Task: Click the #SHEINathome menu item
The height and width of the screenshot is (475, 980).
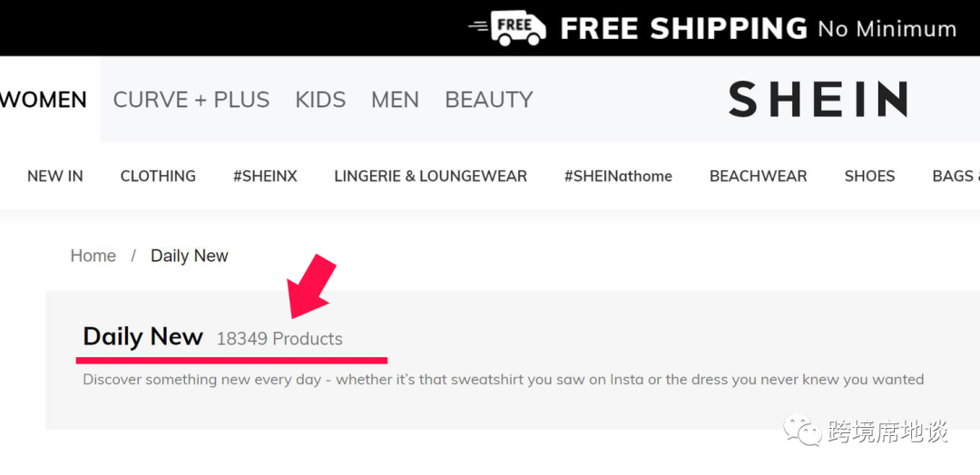Action: [618, 177]
